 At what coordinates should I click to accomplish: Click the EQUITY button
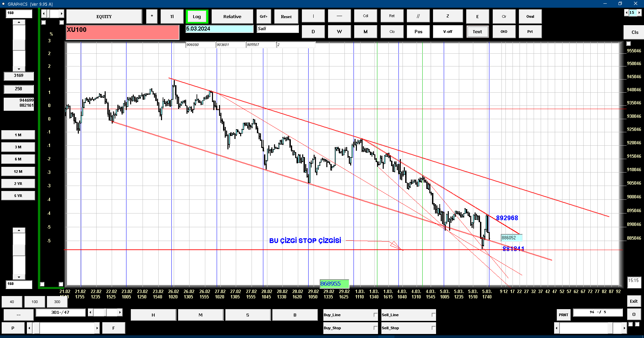104,16
